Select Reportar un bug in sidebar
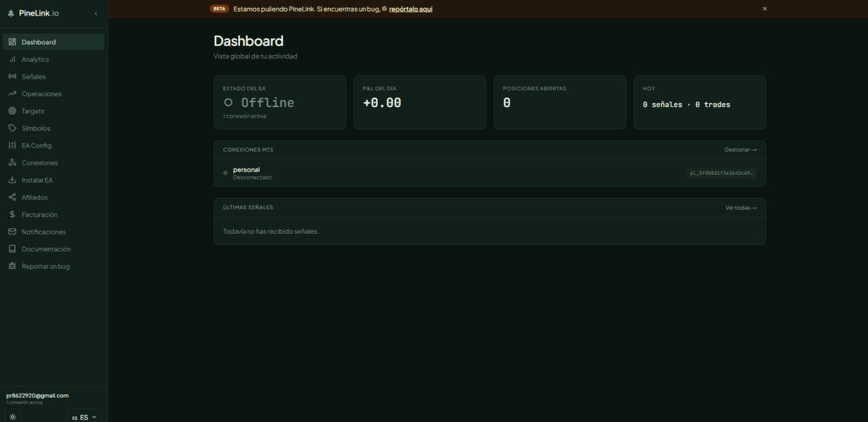This screenshot has width=868, height=422. point(54,266)
